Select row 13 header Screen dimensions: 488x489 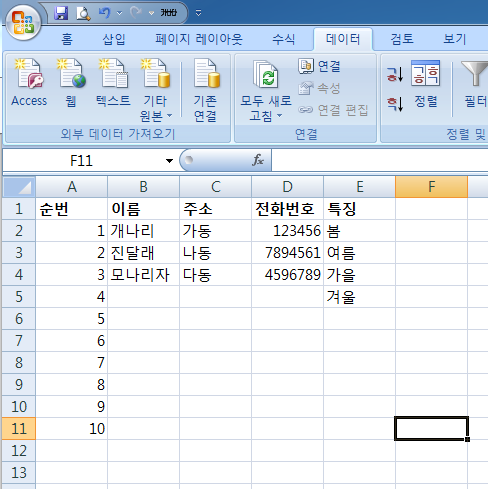19,473
